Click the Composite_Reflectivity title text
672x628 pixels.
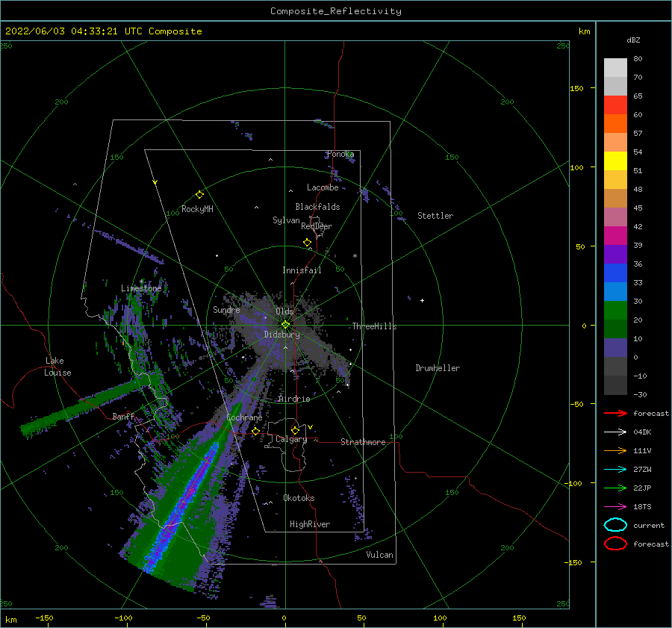(x=336, y=11)
